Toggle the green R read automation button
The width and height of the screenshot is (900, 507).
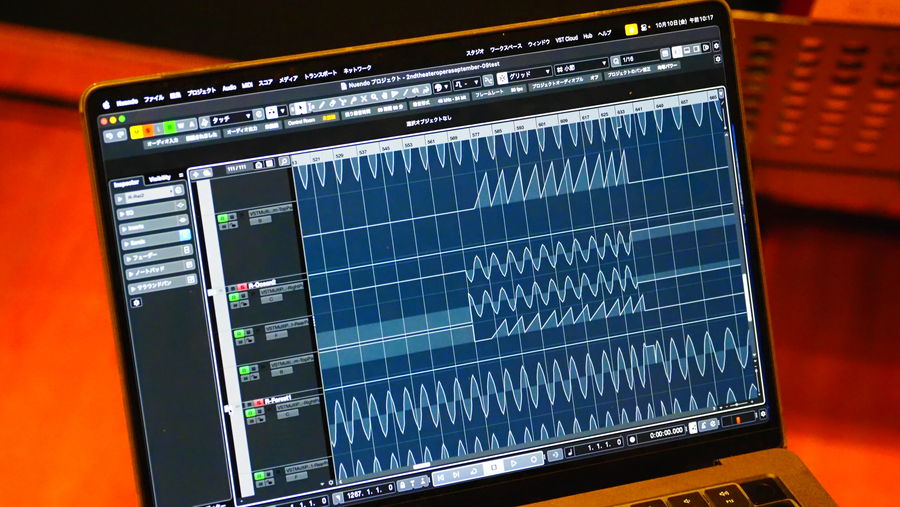tap(170, 125)
